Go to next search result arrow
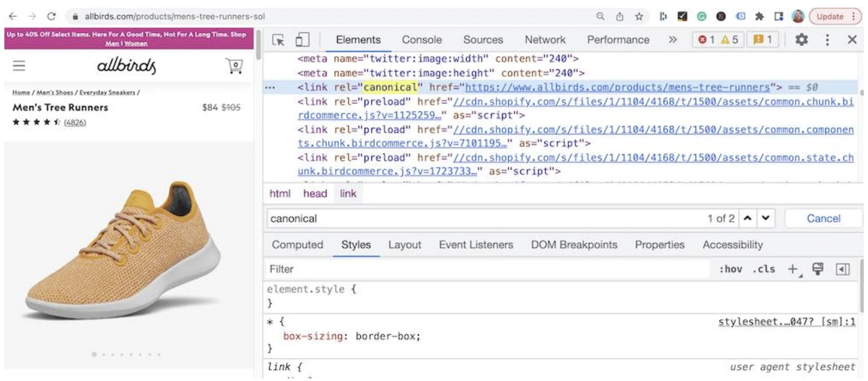Image resolution: width=868 pixels, height=381 pixels. coord(766,218)
